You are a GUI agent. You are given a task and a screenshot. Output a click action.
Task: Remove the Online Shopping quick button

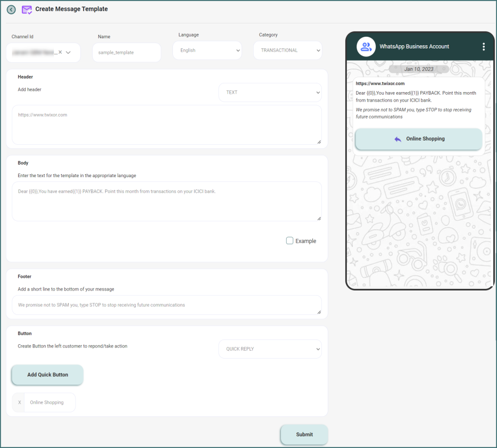(19, 403)
